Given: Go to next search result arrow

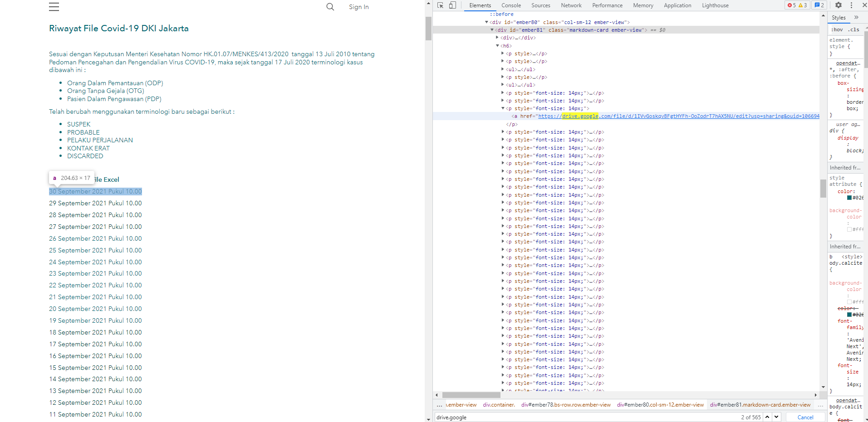Looking at the screenshot, I should (776, 417).
